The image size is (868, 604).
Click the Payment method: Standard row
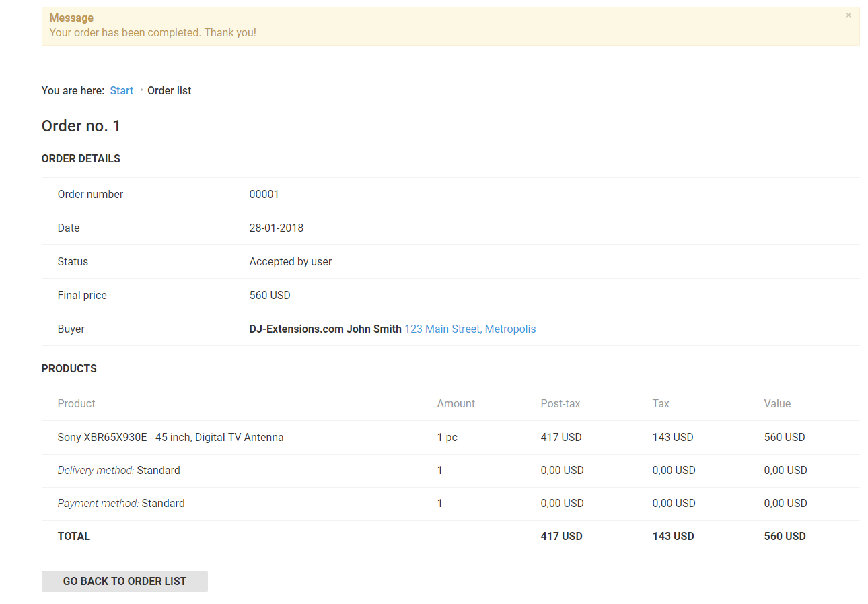pyautogui.click(x=451, y=503)
